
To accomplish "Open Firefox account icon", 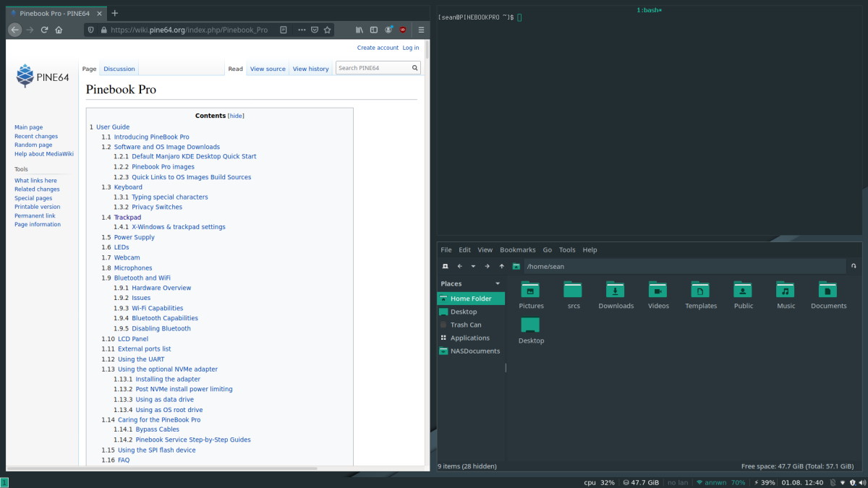I will click(x=388, y=30).
